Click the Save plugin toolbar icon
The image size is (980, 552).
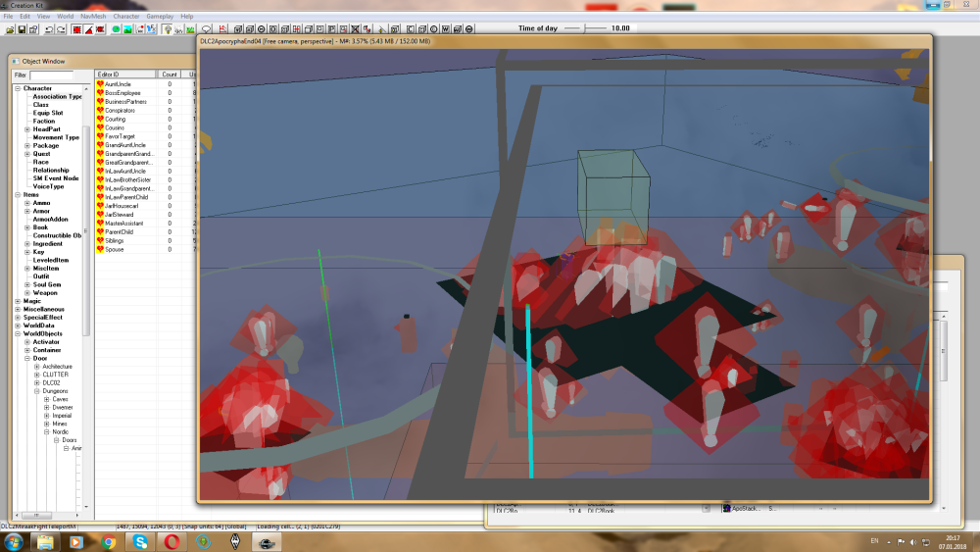coord(22,29)
